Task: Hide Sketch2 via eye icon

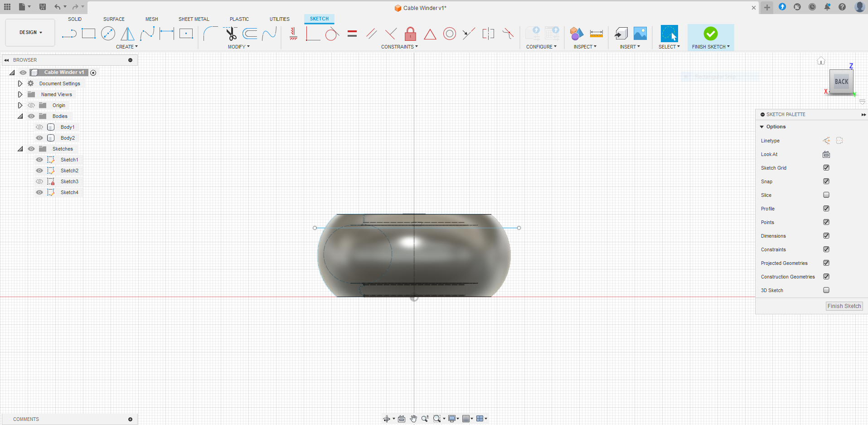Action: [x=39, y=171]
